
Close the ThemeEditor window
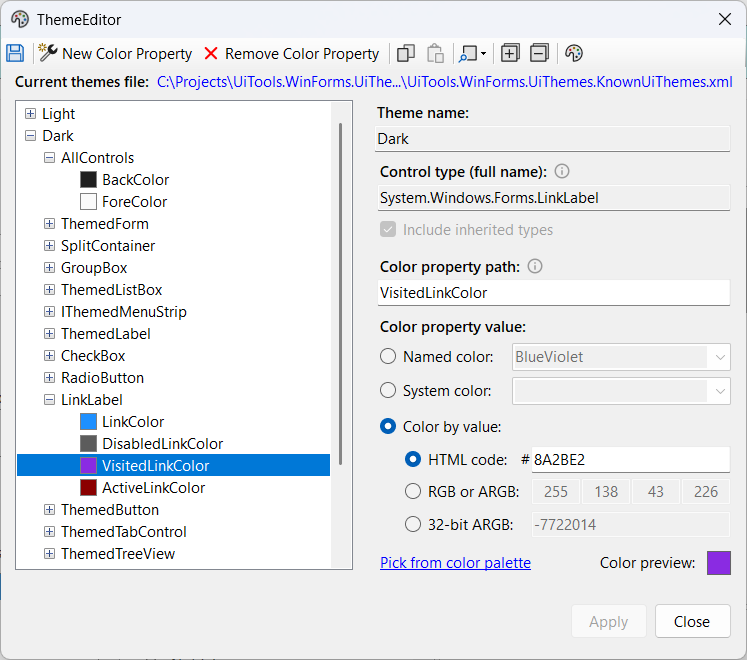(x=725, y=20)
